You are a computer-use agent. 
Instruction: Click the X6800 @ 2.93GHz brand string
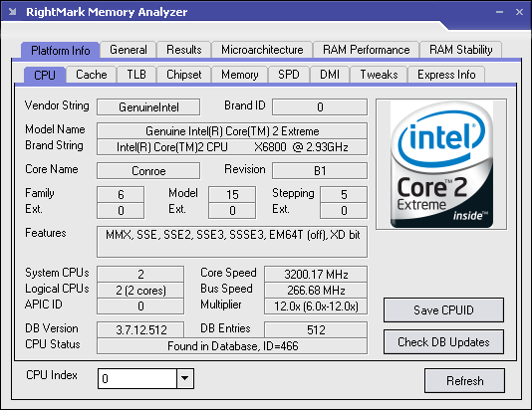click(x=232, y=147)
